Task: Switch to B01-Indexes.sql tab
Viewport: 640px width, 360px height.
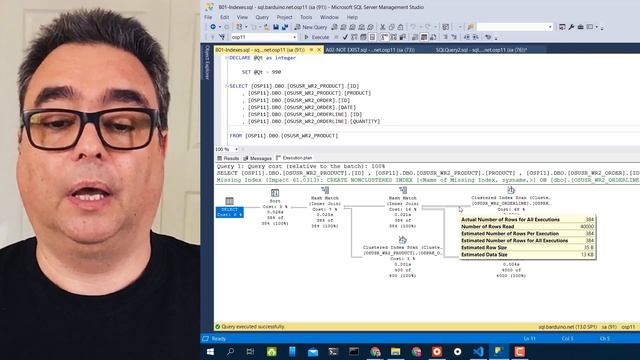Action: [260, 50]
